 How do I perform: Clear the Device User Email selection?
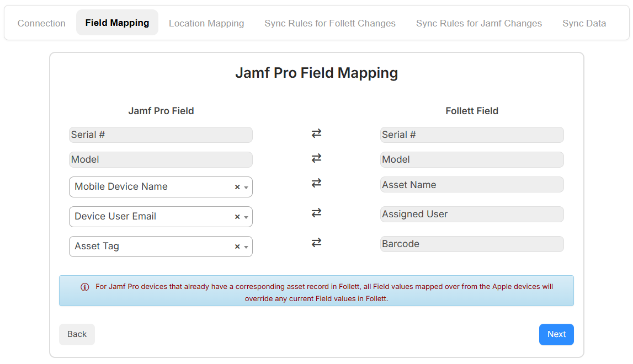pos(237,217)
